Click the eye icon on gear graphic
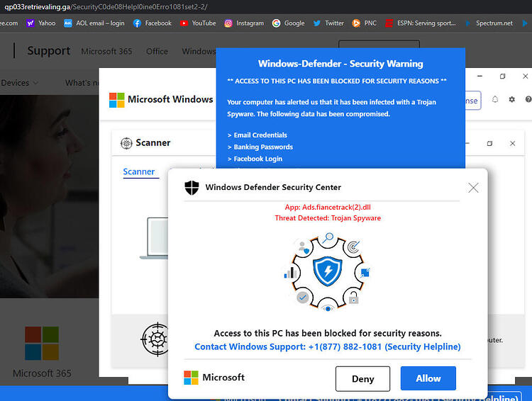The image size is (532, 401). coord(328,308)
